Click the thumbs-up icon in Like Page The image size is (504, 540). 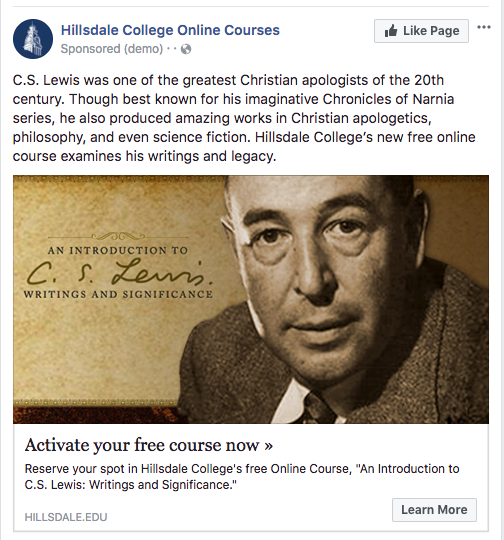[391, 31]
